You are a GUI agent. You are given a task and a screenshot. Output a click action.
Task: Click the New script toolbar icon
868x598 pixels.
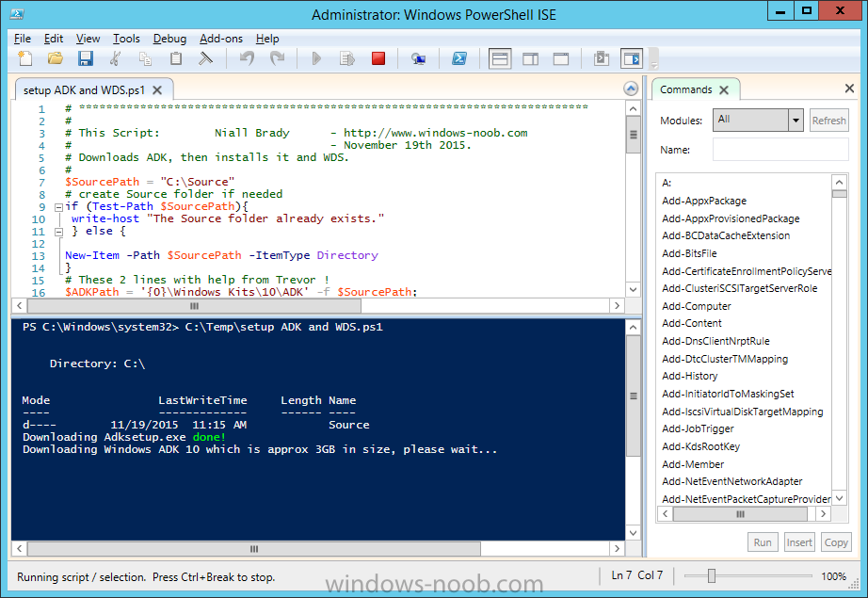[x=24, y=58]
